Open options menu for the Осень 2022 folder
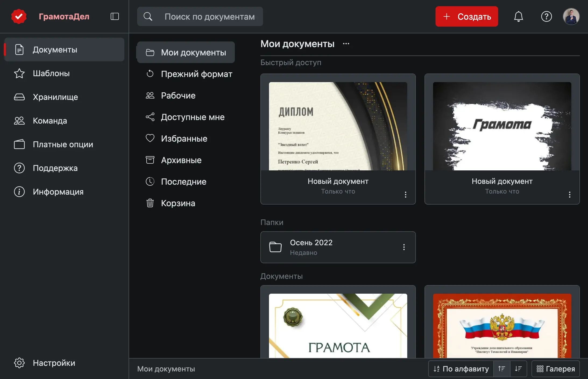Screen dimensions: 588x379 tap(404, 247)
